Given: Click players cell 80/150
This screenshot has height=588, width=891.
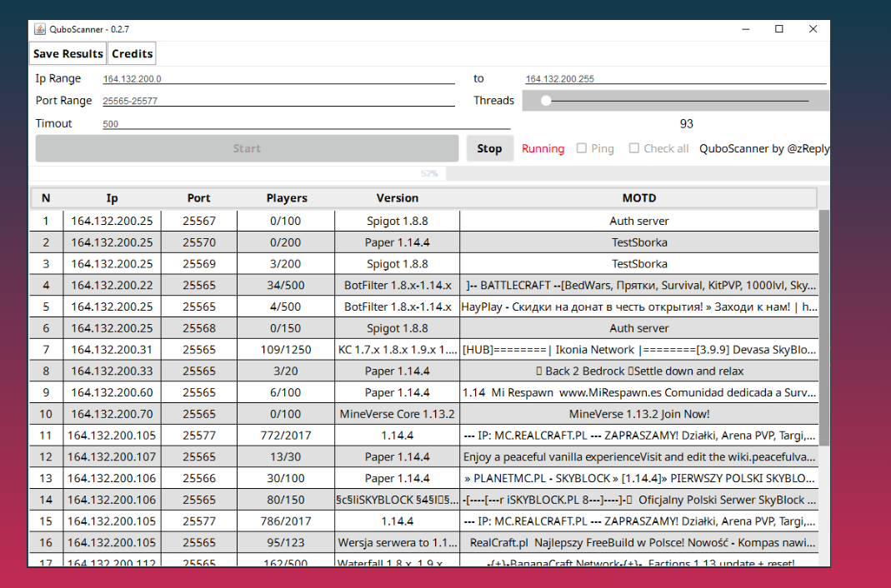Looking at the screenshot, I should tap(286, 500).
